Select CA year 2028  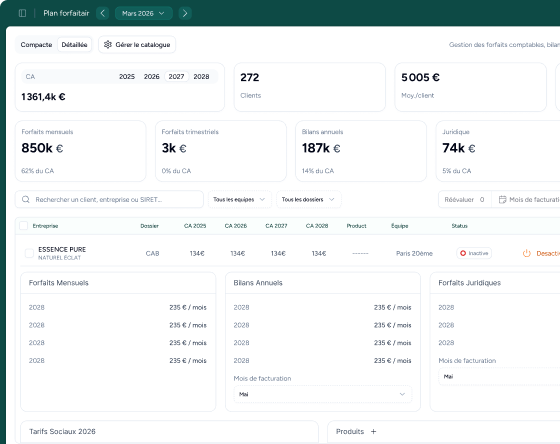pos(201,77)
